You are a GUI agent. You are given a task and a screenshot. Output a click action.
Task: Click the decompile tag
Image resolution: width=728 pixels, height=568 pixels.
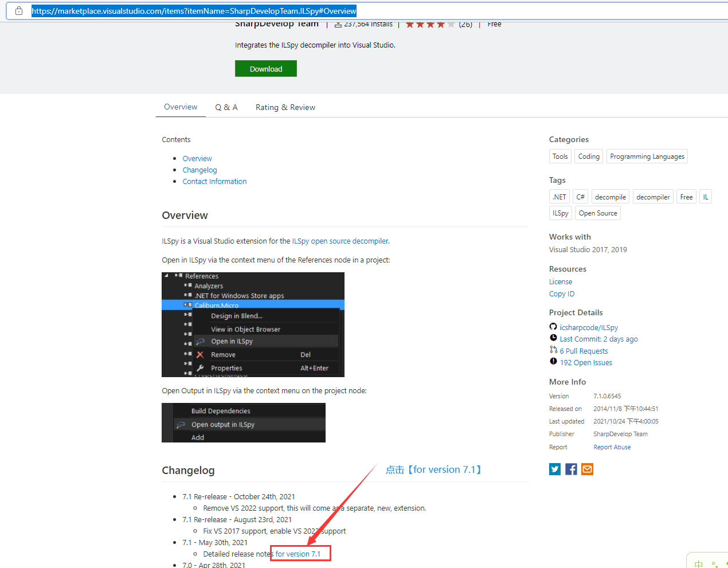610,197
